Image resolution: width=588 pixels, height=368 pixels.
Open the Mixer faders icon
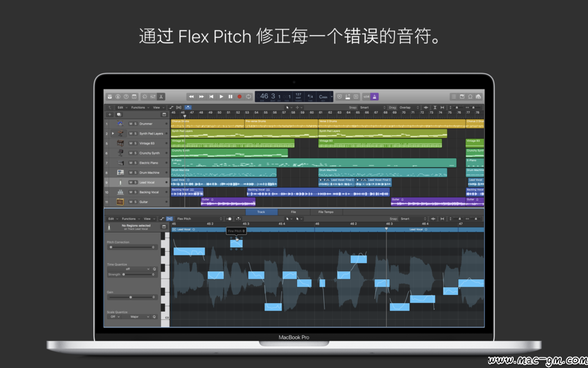tap(153, 96)
